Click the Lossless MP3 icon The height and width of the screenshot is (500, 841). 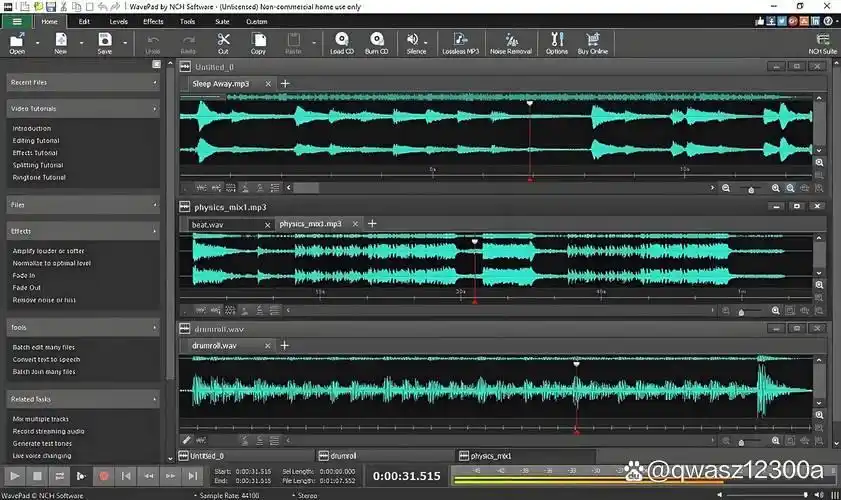click(x=462, y=43)
